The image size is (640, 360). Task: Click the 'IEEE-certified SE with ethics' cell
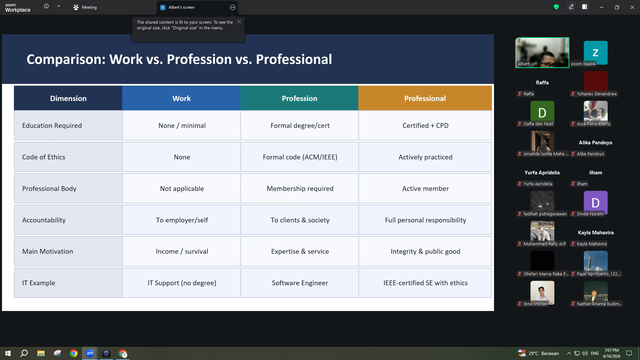(425, 283)
